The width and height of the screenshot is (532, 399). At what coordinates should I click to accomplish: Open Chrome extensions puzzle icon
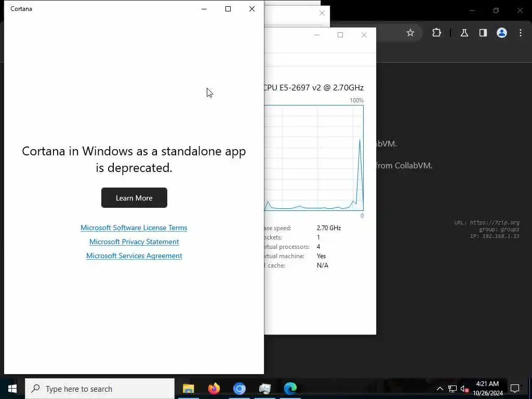tap(436, 33)
